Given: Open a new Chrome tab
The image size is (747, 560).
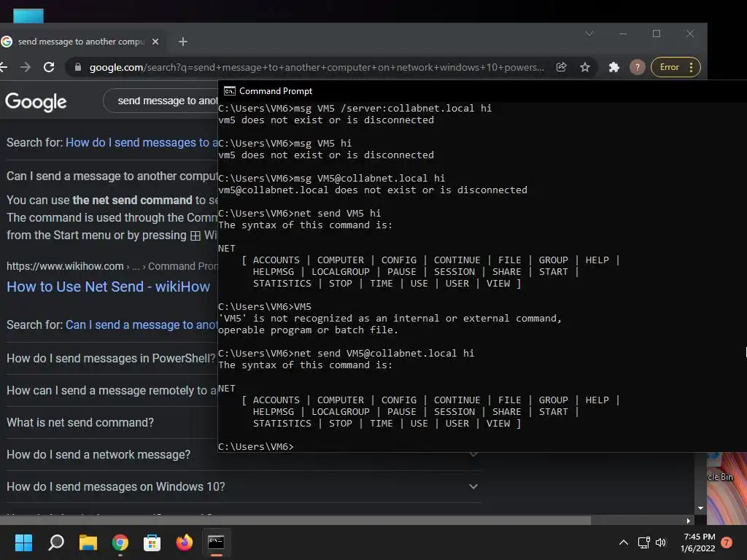Looking at the screenshot, I should coord(183,42).
